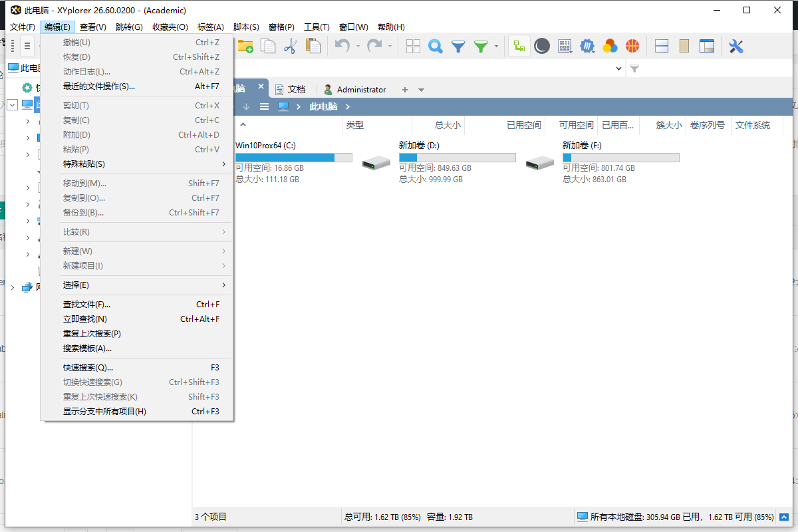Image resolution: width=798 pixels, height=532 pixels.
Task: Click the 新加卷 (D:) usage bar
Action: tap(457, 158)
